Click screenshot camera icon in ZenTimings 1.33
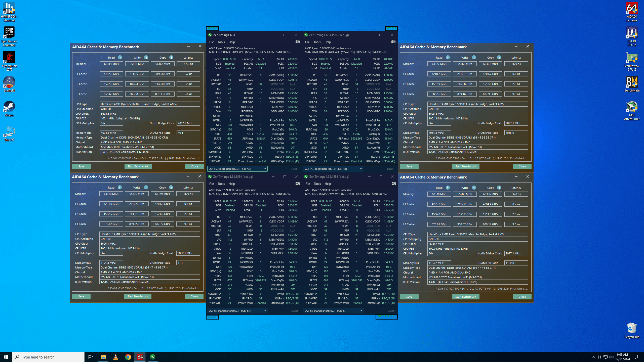Image resolution: width=644 pixels, height=362 pixels. pyautogui.click(x=297, y=42)
